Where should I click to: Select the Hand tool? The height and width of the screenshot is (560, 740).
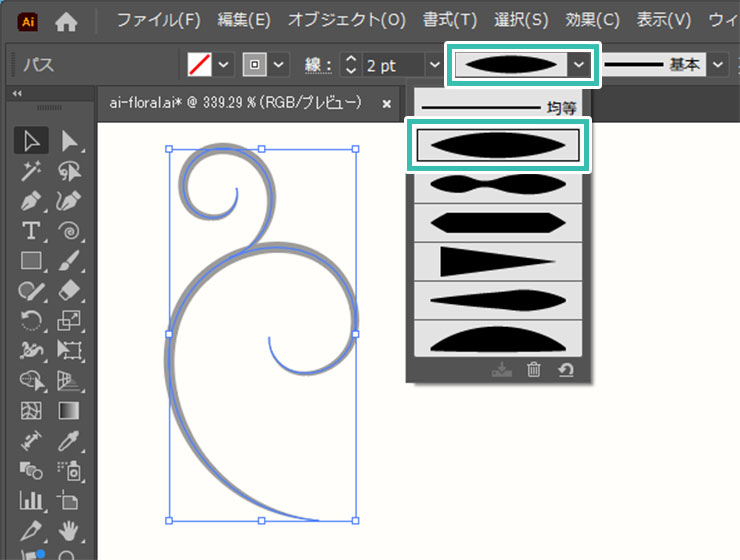coord(69,529)
